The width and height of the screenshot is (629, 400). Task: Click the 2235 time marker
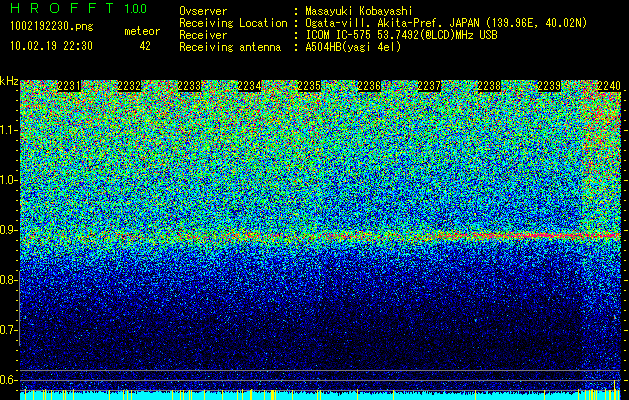(309, 86)
